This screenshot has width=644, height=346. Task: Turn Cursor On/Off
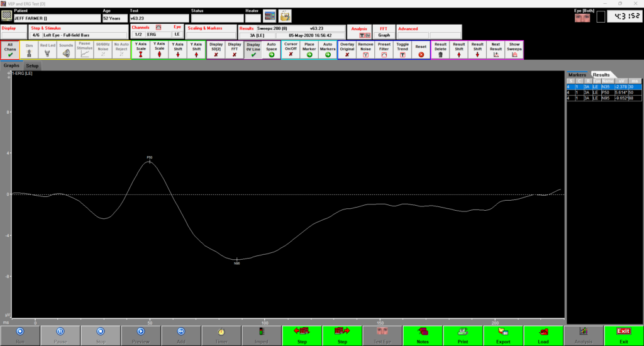pos(291,50)
